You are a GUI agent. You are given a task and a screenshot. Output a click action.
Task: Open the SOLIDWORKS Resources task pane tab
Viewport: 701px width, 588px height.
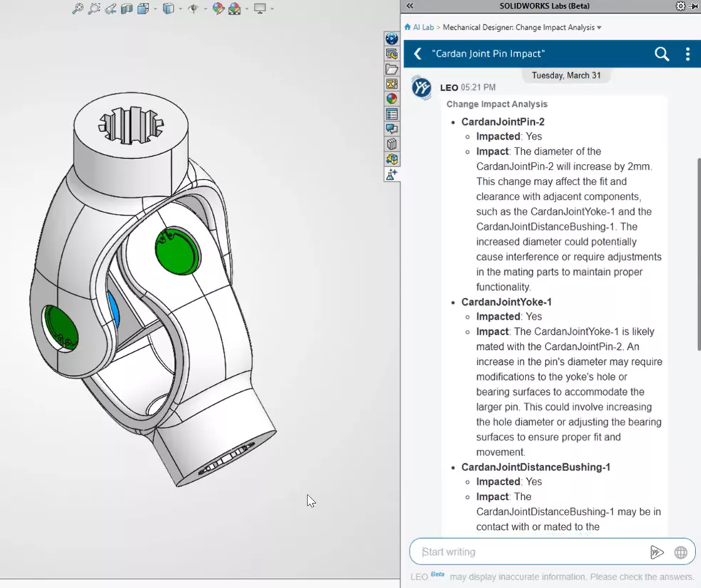click(392, 54)
